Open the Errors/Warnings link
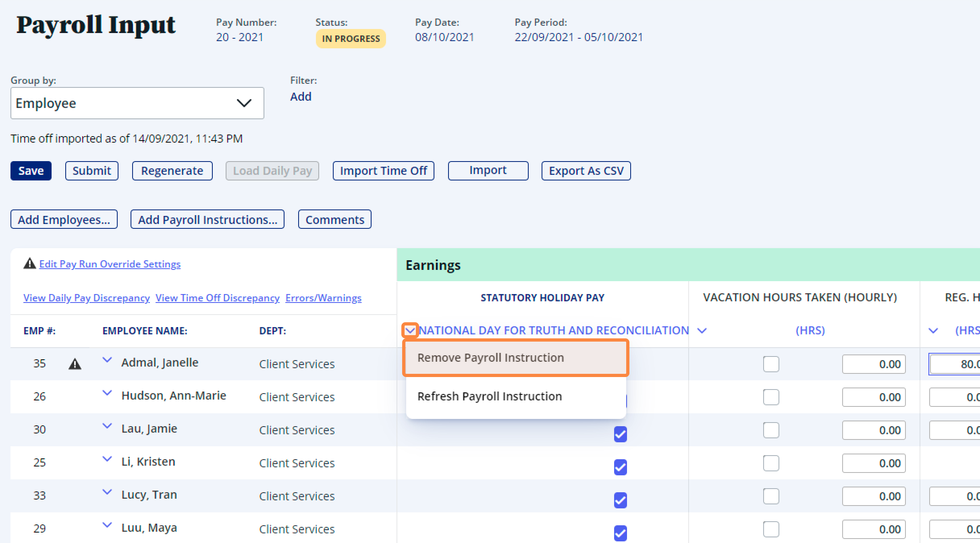The width and height of the screenshot is (980, 543). pyautogui.click(x=324, y=298)
